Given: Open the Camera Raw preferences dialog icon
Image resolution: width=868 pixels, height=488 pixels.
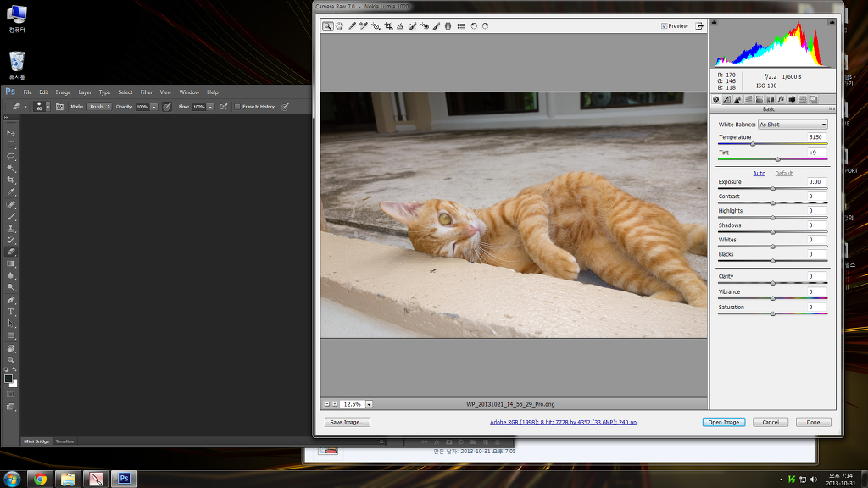Looking at the screenshot, I should tap(461, 26).
